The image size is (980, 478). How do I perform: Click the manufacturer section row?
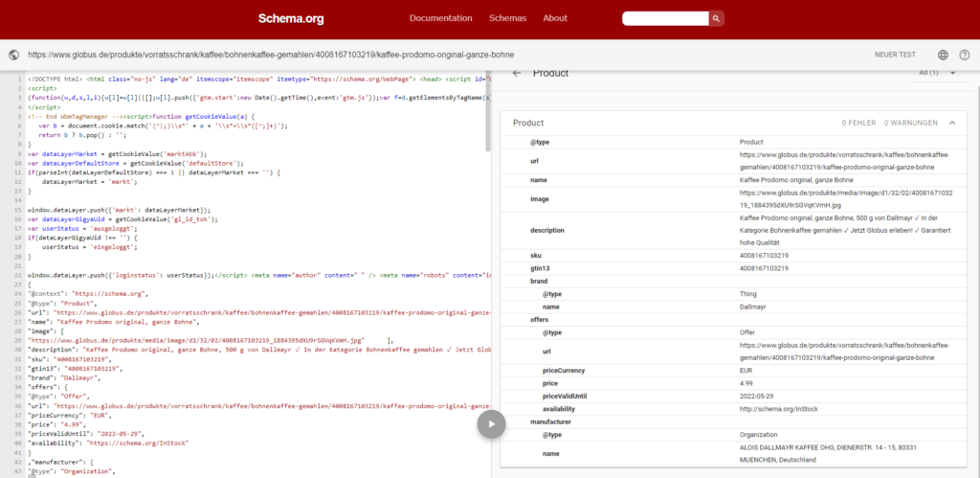[733, 421]
